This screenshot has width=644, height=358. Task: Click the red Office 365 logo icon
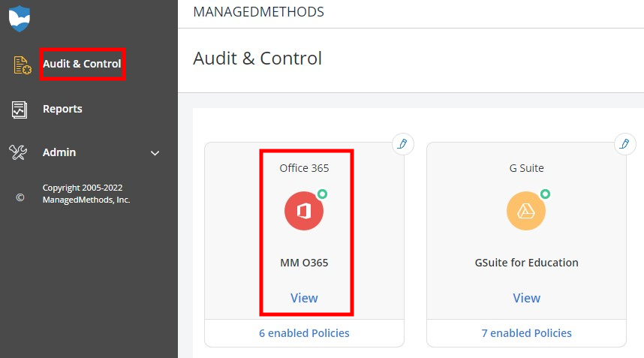pos(304,211)
